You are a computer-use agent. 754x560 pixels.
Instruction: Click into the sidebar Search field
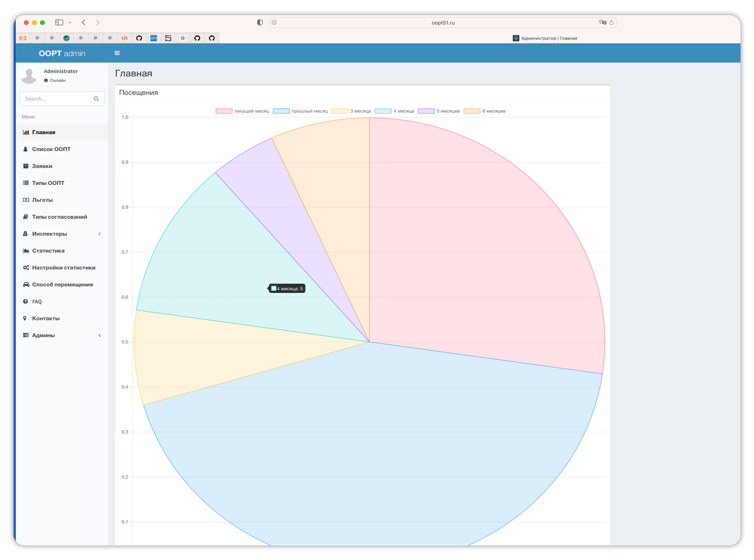tap(57, 99)
